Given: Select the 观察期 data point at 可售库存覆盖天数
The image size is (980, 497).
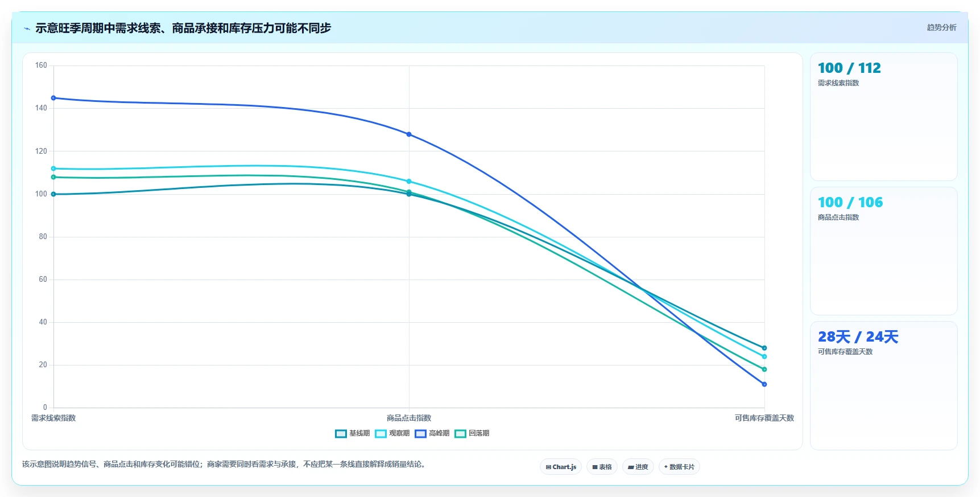Looking at the screenshot, I should tap(764, 356).
